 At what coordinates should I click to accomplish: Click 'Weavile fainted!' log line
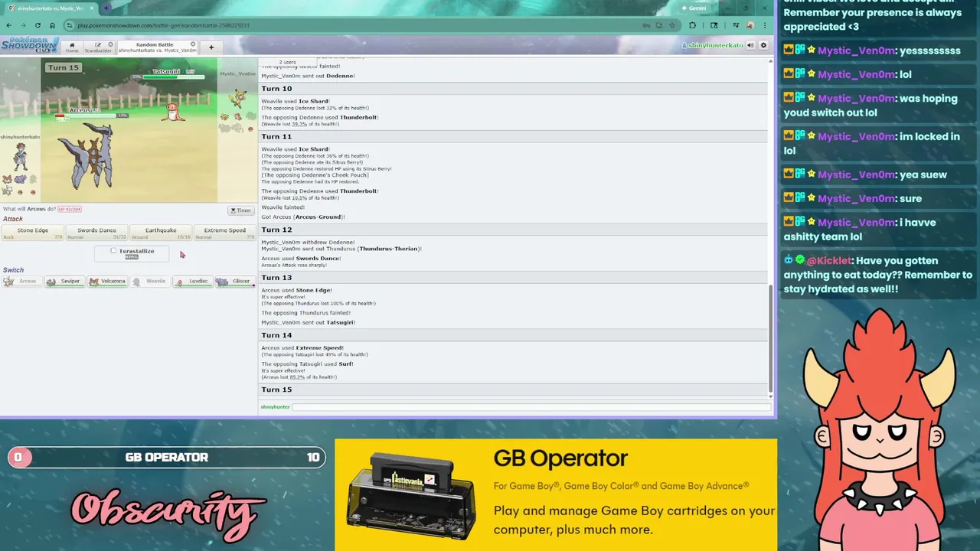pyautogui.click(x=283, y=207)
